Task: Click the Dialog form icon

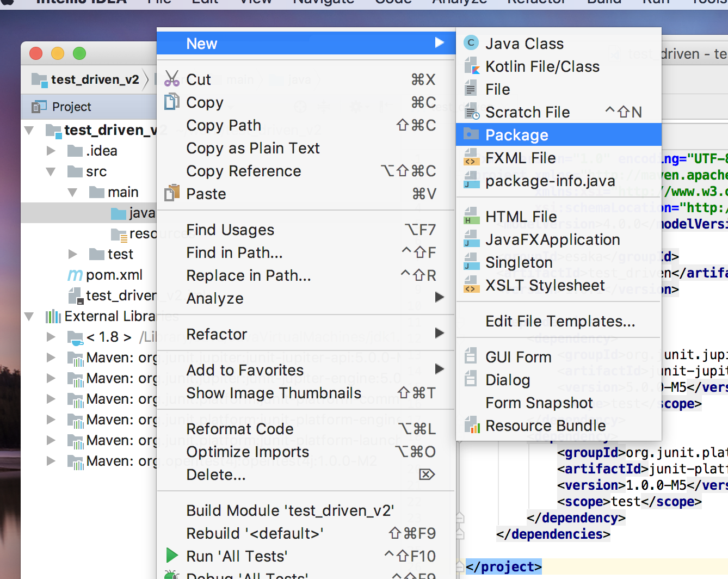Action: pyautogui.click(x=471, y=379)
